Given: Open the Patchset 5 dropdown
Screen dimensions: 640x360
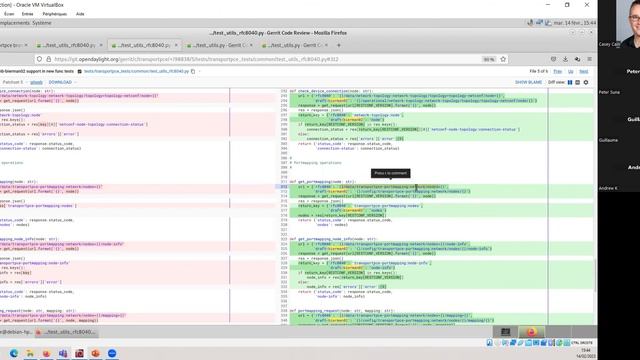Looking at the screenshot, I should click(x=15, y=82).
